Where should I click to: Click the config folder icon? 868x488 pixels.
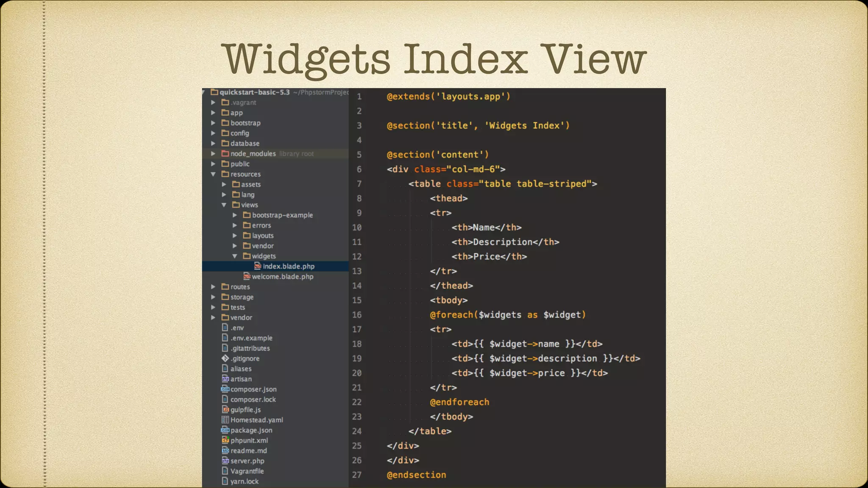pos(225,133)
